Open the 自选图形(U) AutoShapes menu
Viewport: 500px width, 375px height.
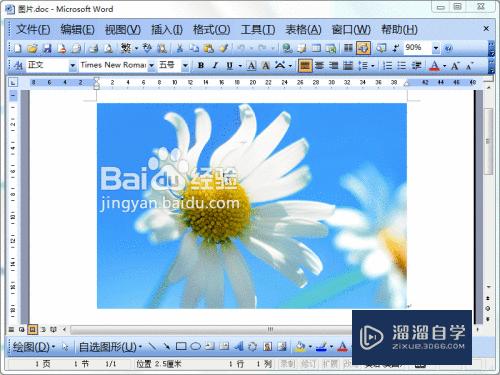click(x=110, y=347)
